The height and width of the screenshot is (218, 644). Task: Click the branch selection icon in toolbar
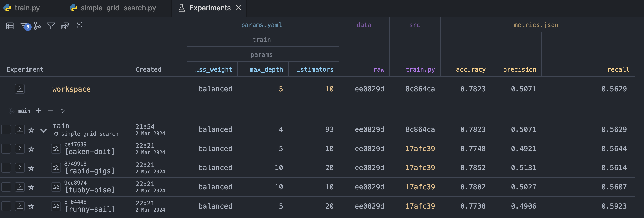[37, 26]
